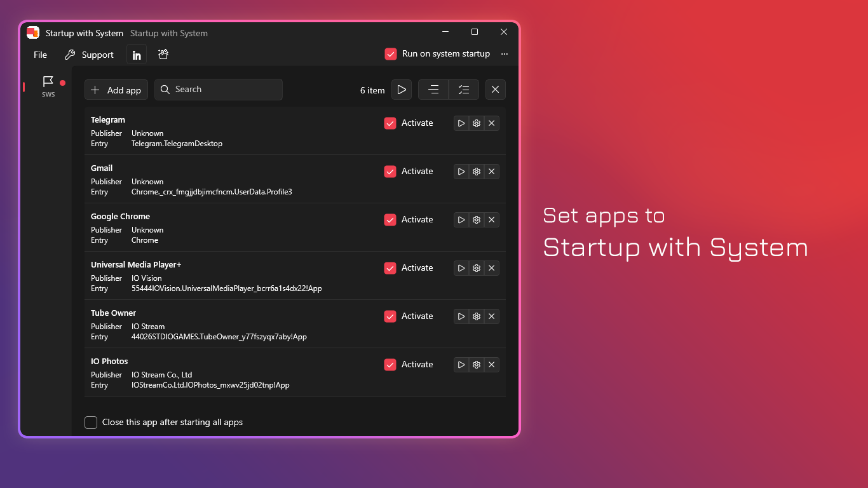Uncheck Activate for Telegram

coord(390,123)
